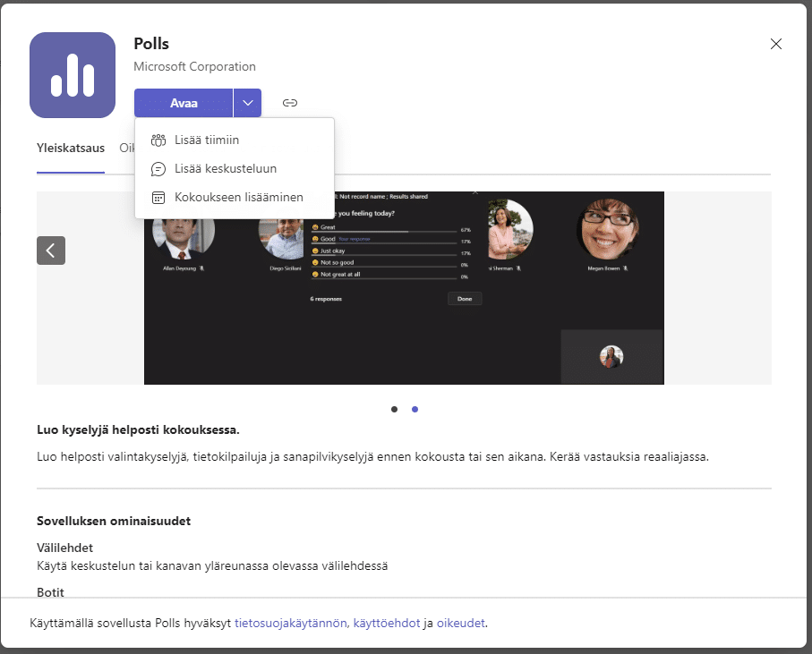Click the copy link icon beside Avaa
The image size is (812, 654).
click(289, 102)
